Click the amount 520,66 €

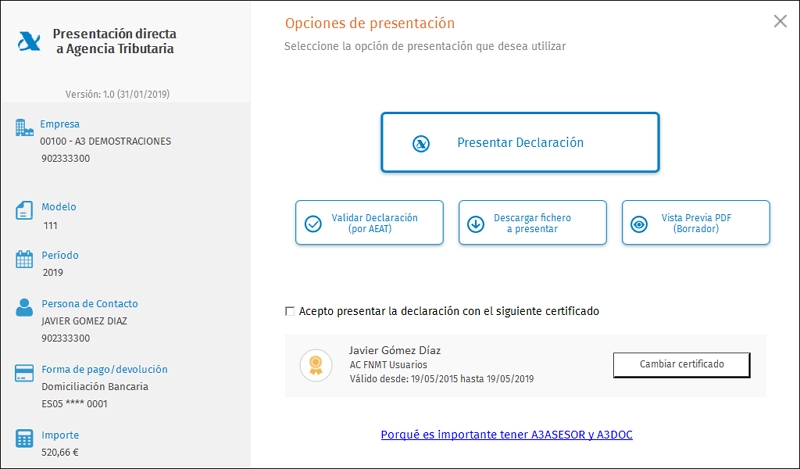click(60, 452)
